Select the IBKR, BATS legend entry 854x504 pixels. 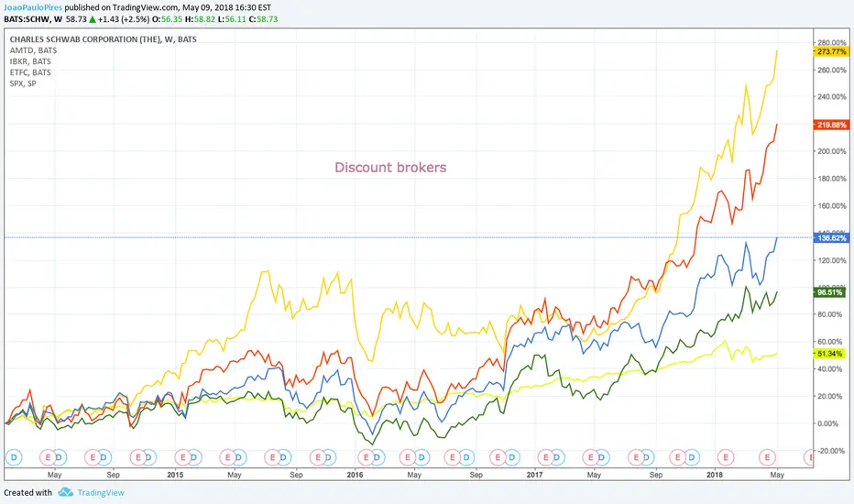pos(30,61)
